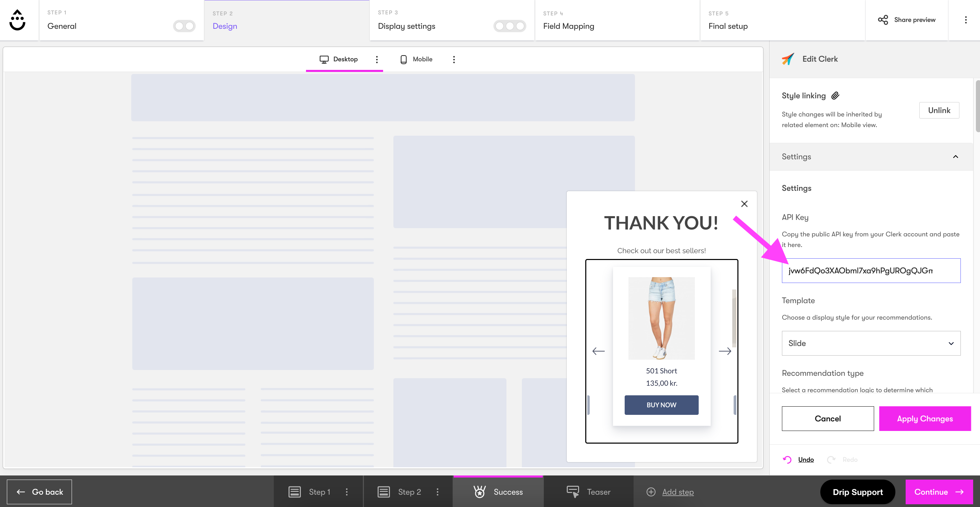The image size is (980, 507).
Task: Click the Redo arrow icon
Action: 831,459
